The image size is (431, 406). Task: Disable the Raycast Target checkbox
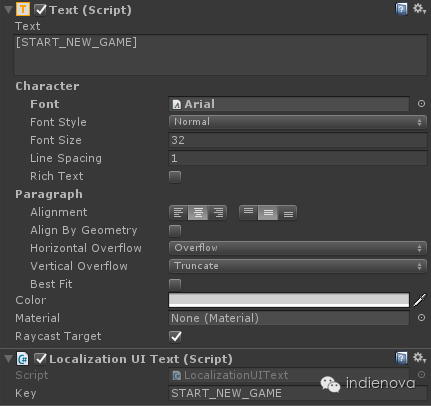point(175,336)
